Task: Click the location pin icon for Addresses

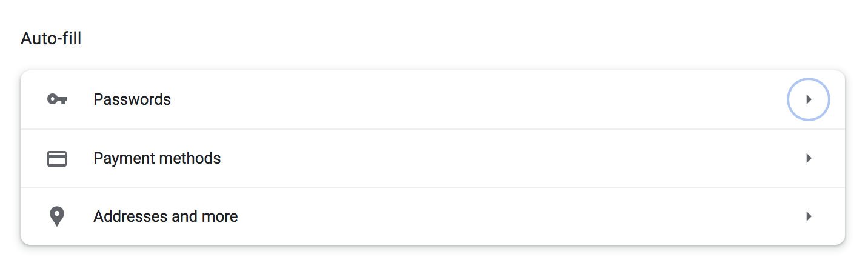Action: (57, 216)
